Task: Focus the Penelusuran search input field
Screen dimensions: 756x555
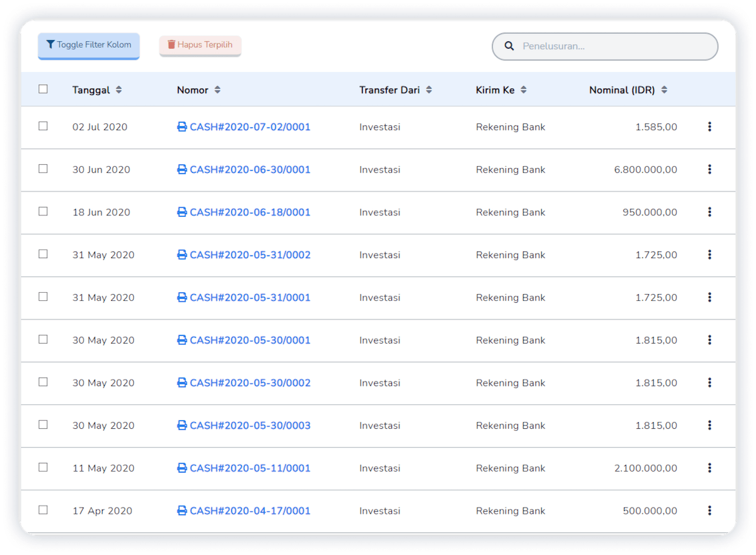Action: tap(613, 47)
